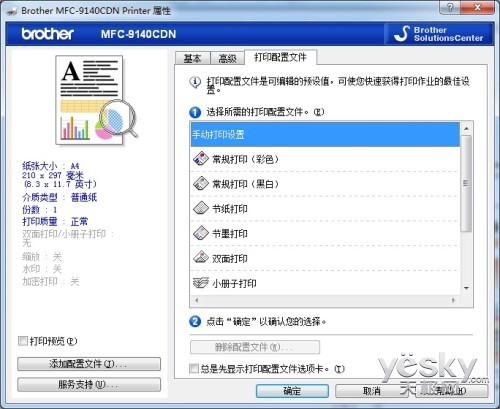This screenshot has height=409, width=500.
Task: Click the 小册子打印 profile icon
Action: click(201, 283)
